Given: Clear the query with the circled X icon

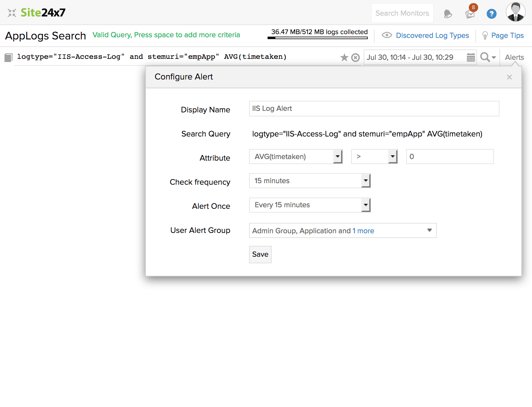Looking at the screenshot, I should (x=356, y=58).
